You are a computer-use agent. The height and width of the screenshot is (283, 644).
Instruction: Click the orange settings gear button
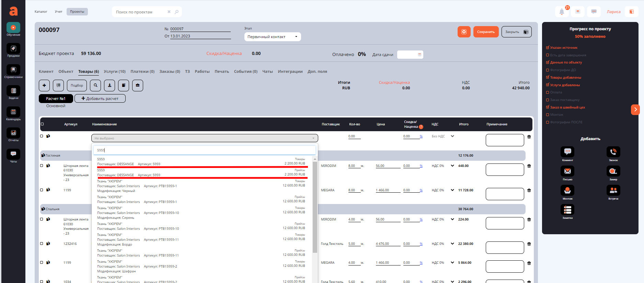click(464, 32)
